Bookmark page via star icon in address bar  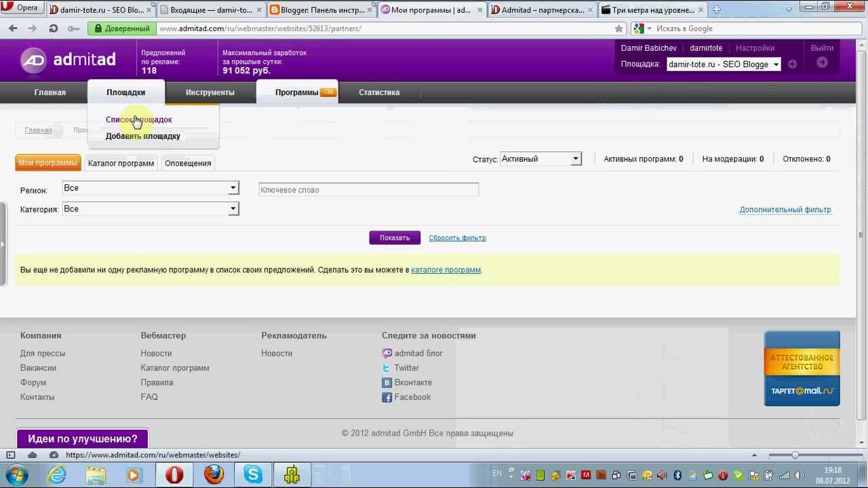tap(618, 28)
